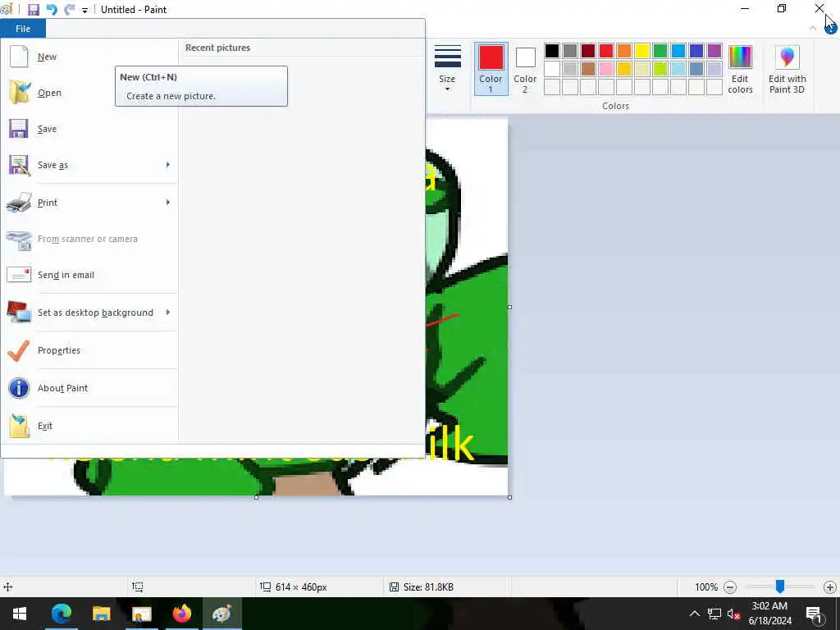Open the Size line thickness dropdown
This screenshot has width=840, height=630.
point(447,69)
